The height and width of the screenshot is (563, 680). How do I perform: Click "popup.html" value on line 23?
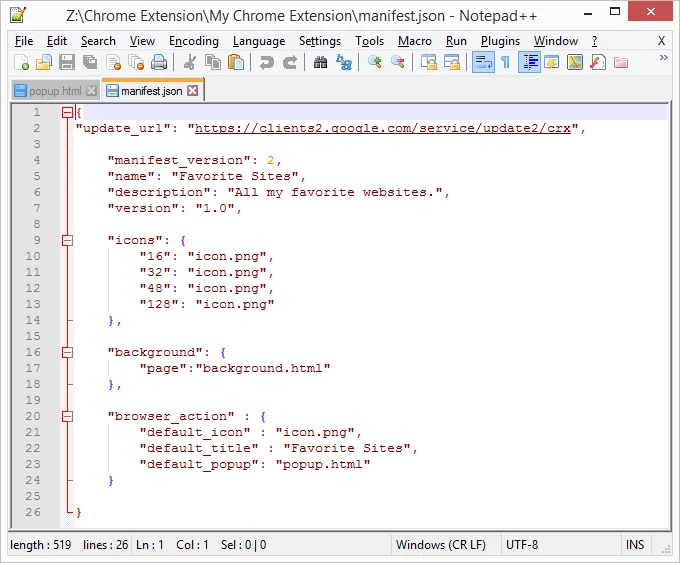point(323,464)
